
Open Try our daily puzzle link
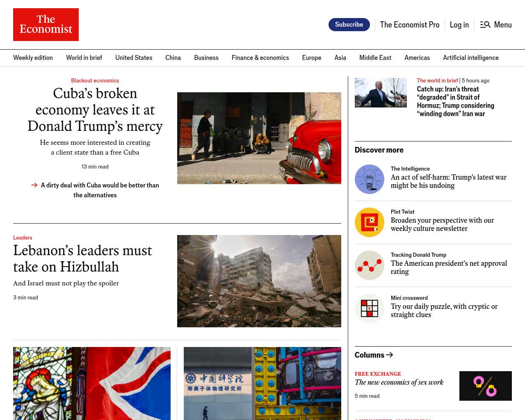click(x=444, y=310)
